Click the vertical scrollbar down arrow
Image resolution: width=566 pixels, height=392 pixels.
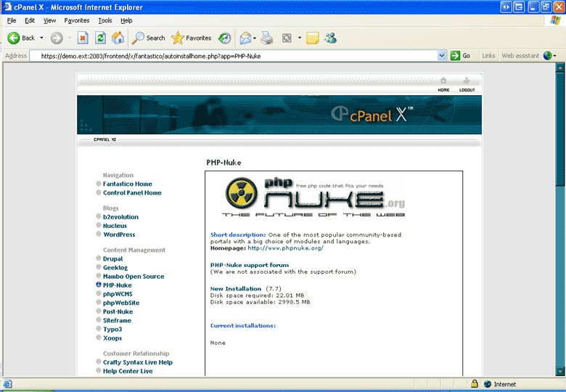click(x=560, y=371)
